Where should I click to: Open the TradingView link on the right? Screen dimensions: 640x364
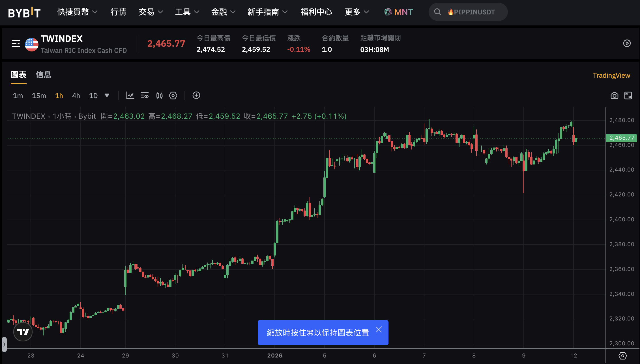[x=611, y=75]
